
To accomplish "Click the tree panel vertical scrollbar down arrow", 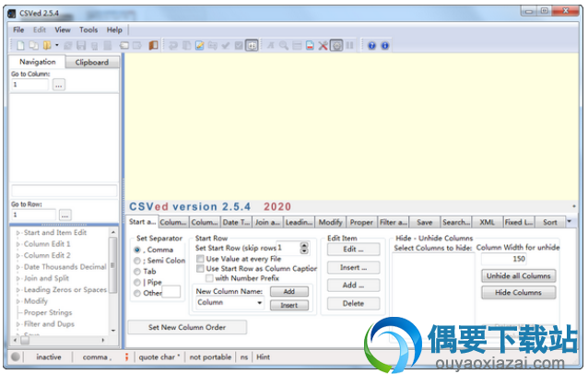I will point(113,330).
